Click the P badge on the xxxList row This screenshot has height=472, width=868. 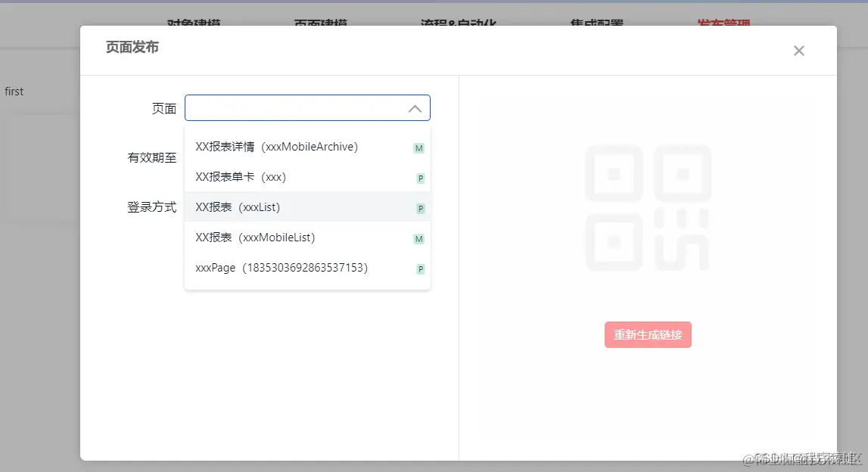421,209
